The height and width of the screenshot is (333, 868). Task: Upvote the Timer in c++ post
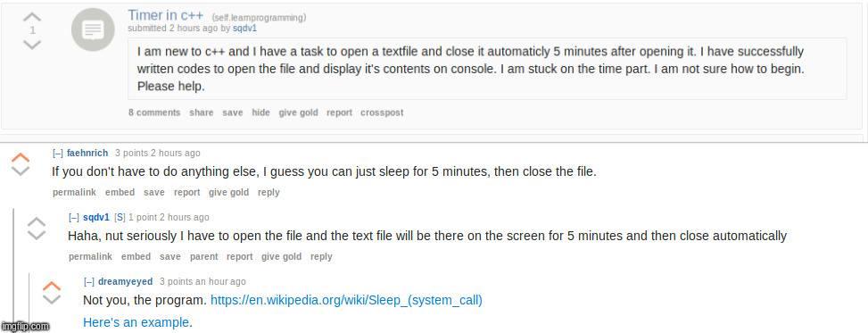(x=32, y=17)
